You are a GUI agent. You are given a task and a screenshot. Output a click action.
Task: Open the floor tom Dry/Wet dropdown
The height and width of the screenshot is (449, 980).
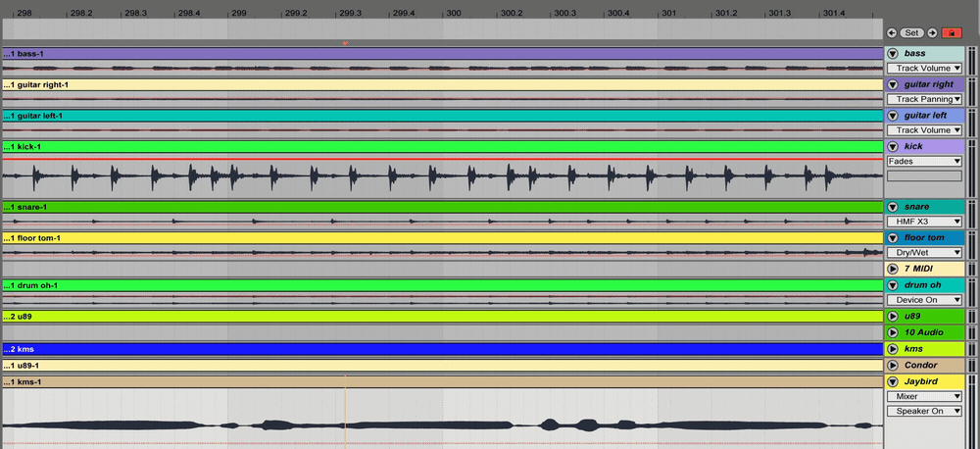(924, 253)
